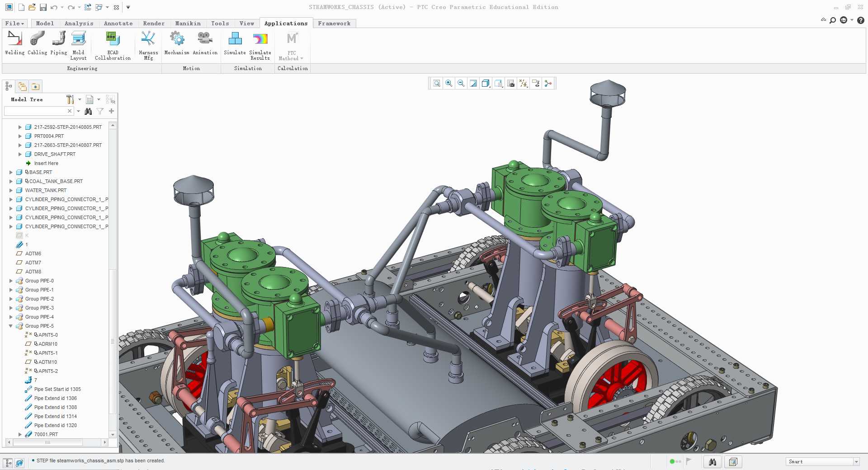Open the Simulate Results tool
868x470 pixels.
point(260,45)
